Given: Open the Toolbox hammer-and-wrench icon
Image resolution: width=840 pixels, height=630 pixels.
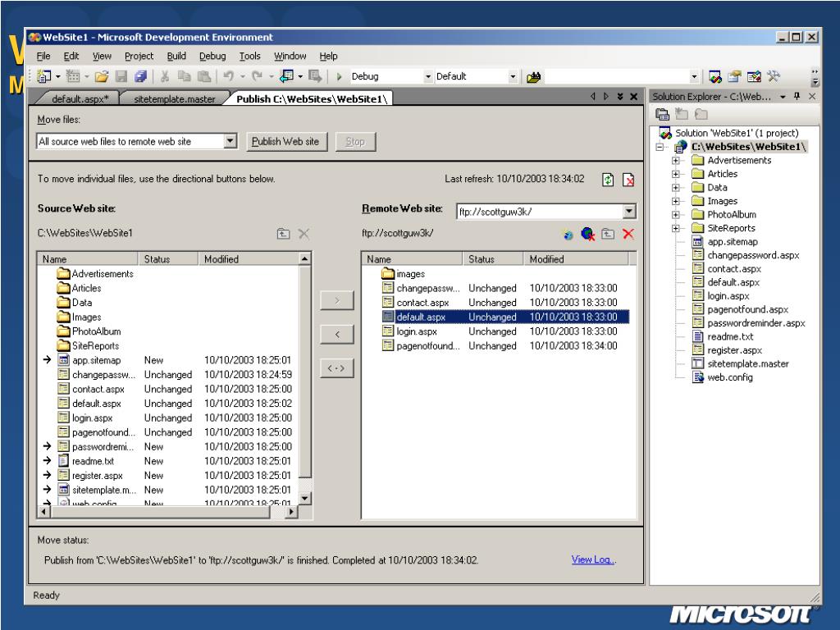Looking at the screenshot, I should [773, 76].
